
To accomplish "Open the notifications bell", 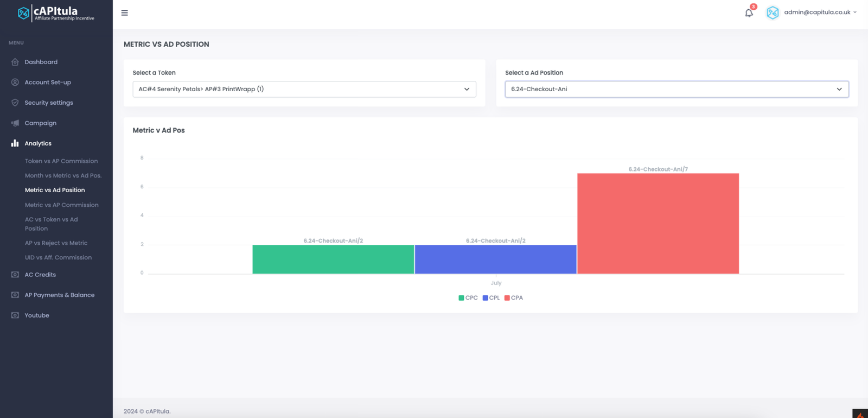I will click(749, 13).
